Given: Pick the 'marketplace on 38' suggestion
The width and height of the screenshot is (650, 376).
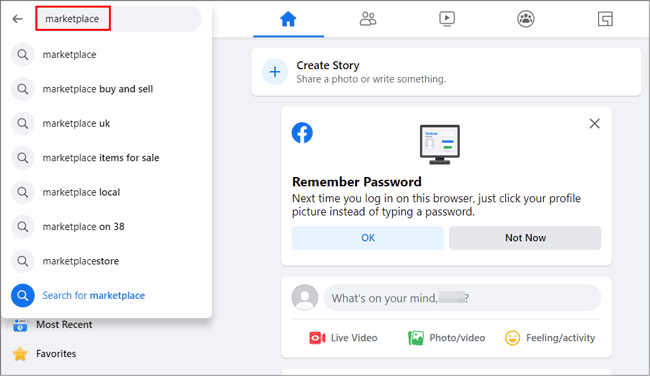Looking at the screenshot, I should [107, 226].
